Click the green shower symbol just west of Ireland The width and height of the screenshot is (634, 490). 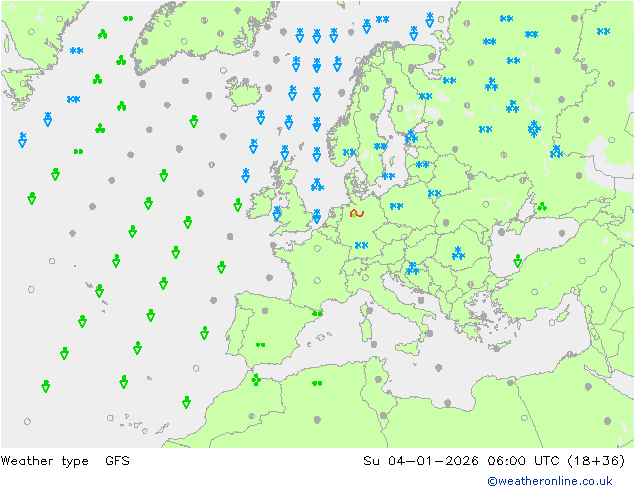238,205
